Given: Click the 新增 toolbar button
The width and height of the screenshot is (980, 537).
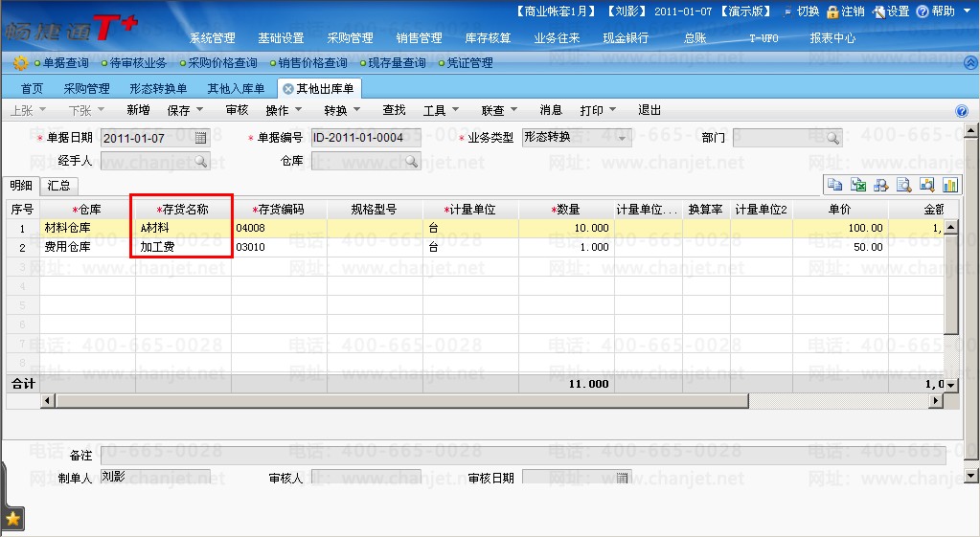Looking at the screenshot, I should pyautogui.click(x=138, y=110).
